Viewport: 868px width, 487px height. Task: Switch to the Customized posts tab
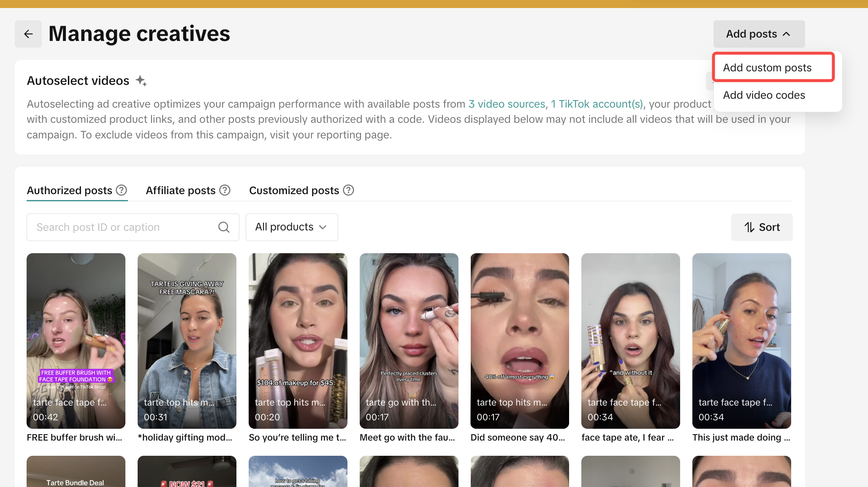(x=294, y=190)
